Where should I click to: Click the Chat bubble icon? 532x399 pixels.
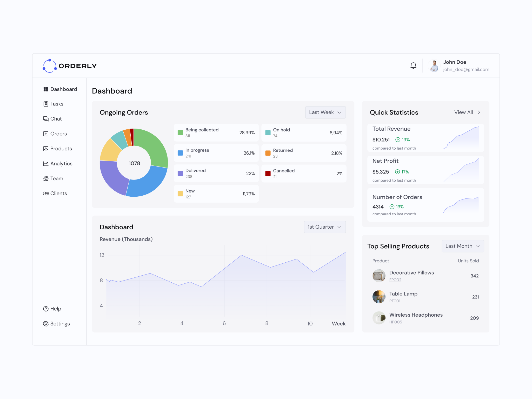click(x=46, y=119)
